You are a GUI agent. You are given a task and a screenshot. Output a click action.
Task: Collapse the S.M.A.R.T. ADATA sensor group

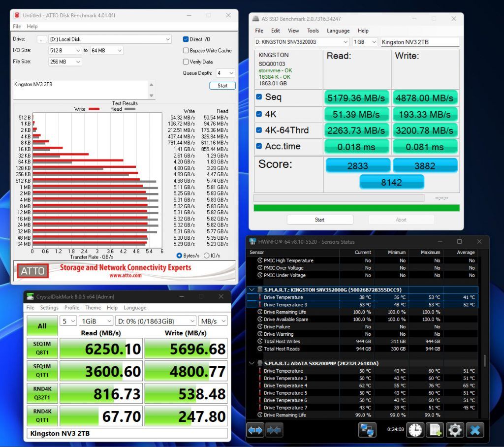coord(252,363)
